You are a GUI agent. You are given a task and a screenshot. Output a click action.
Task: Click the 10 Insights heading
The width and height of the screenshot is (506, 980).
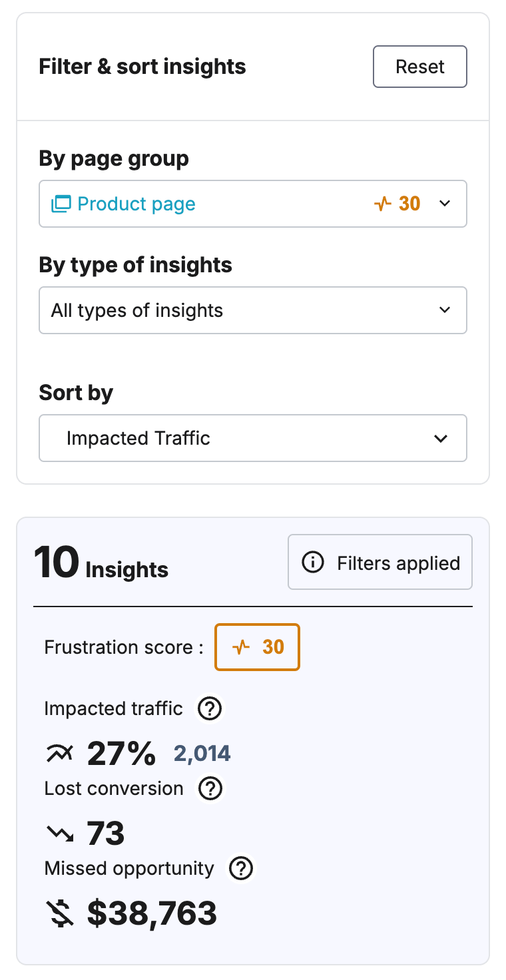coord(101,562)
